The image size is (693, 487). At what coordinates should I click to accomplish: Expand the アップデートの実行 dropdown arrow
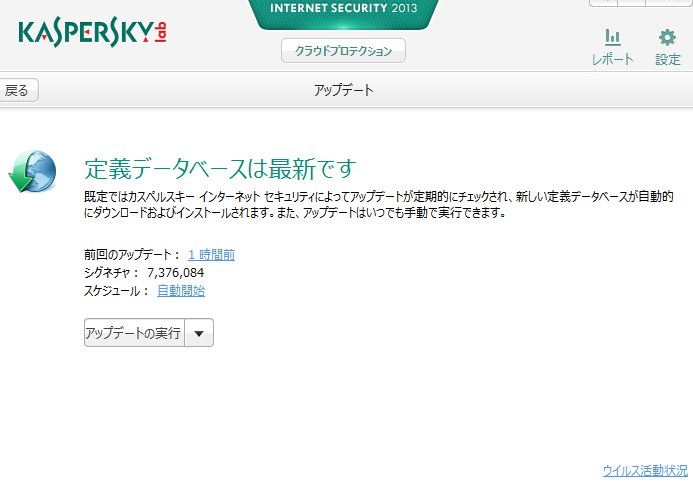click(199, 333)
